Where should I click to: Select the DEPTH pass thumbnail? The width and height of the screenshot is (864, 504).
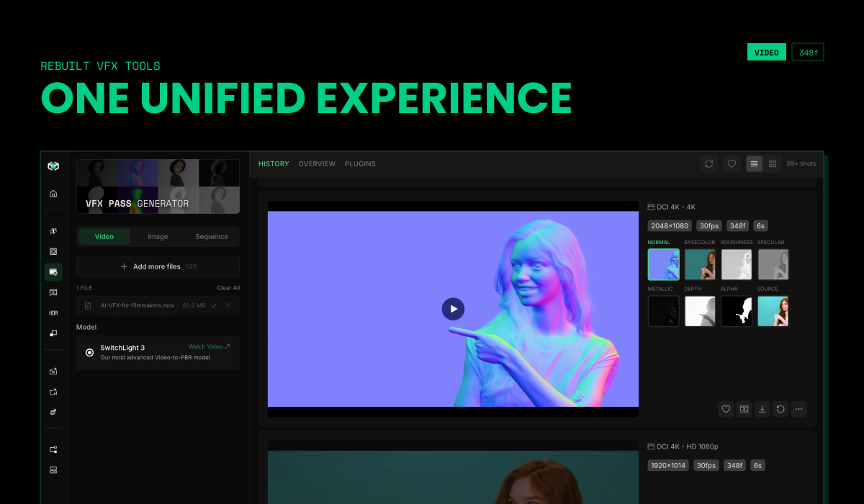(x=700, y=311)
